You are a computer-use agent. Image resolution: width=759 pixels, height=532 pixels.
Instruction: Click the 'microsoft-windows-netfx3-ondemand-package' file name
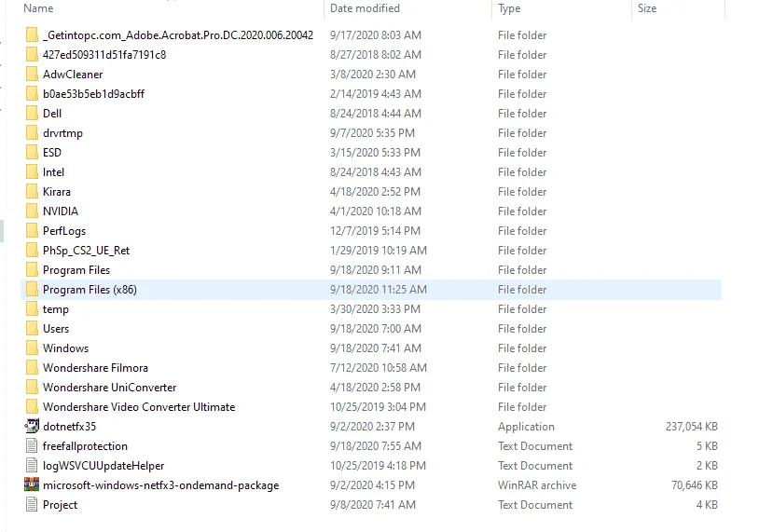160,485
